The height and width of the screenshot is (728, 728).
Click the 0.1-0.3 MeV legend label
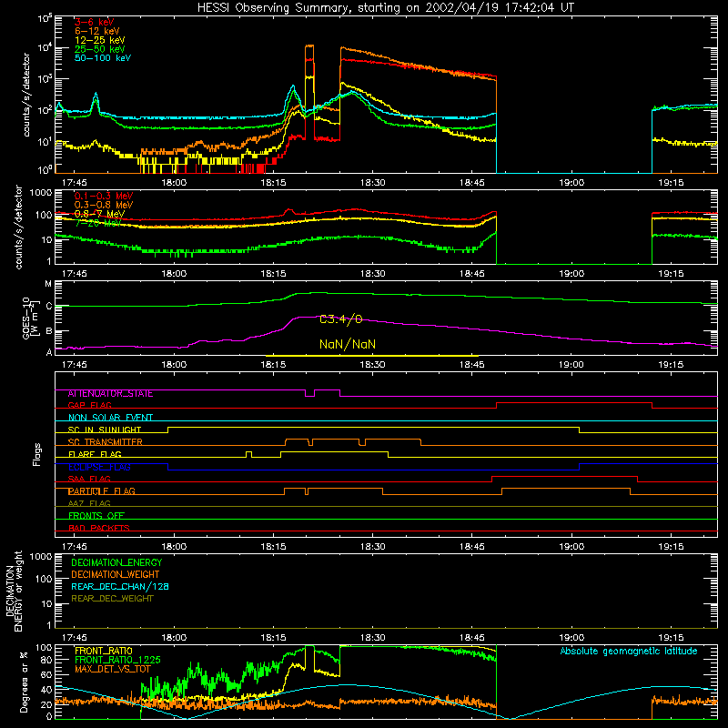[104, 196]
